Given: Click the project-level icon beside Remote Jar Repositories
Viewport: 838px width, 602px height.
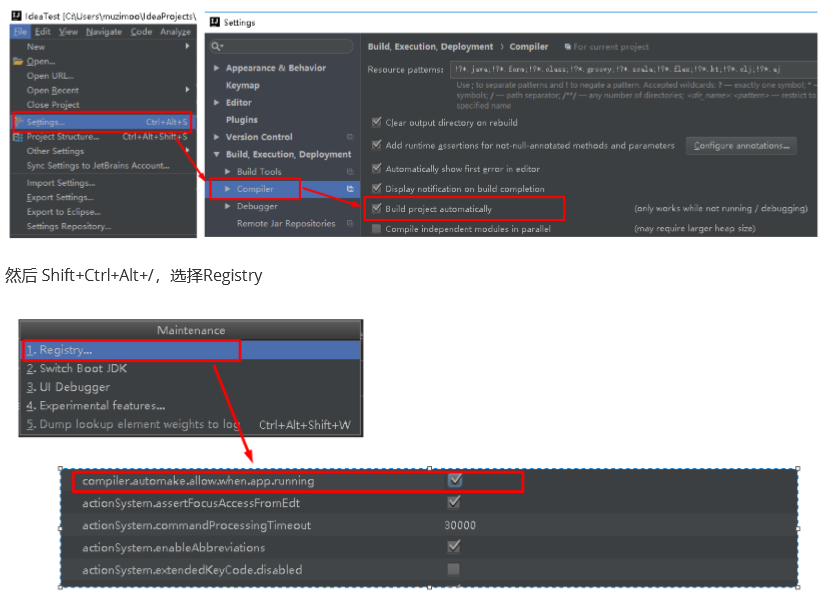Looking at the screenshot, I should (350, 223).
